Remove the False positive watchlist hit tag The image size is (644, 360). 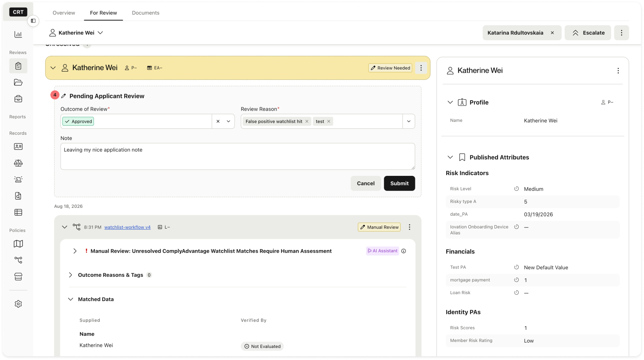307,121
